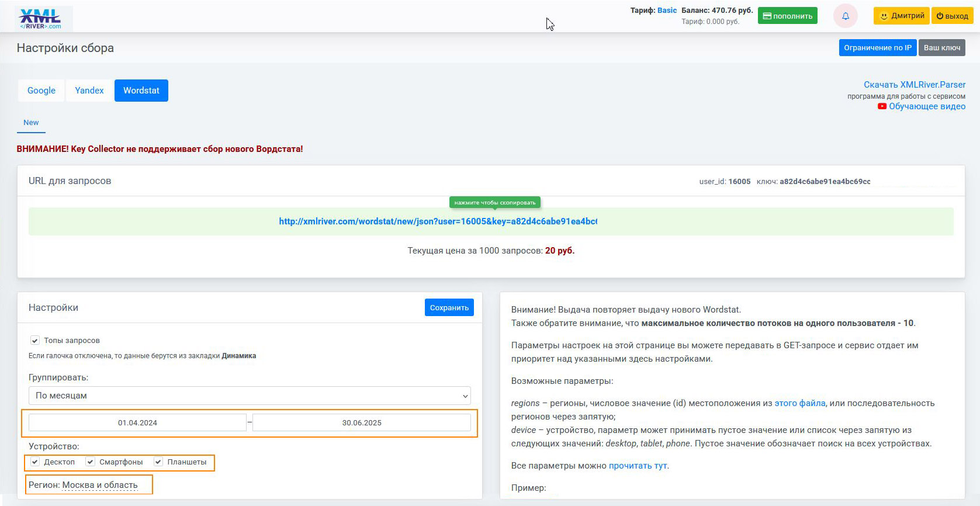Image resolution: width=980 pixels, height=506 pixels.
Task: Click the end date field 30.06.2025
Action: (362, 422)
